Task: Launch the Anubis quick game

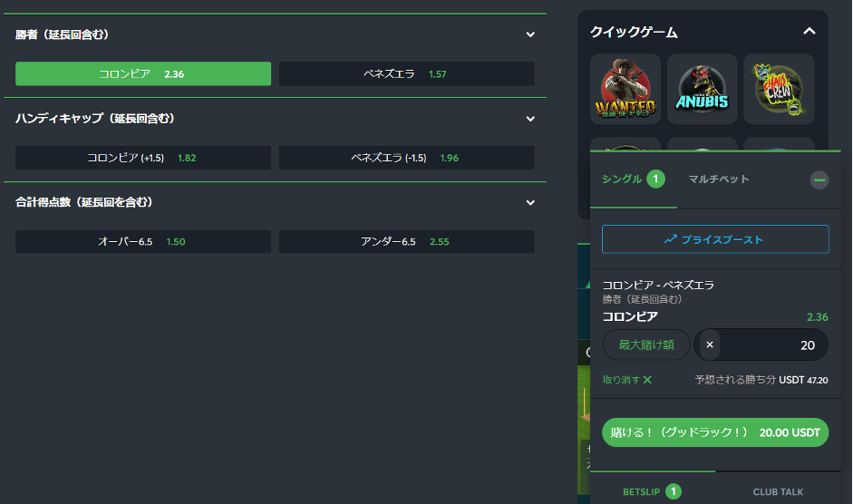Action: [703, 89]
